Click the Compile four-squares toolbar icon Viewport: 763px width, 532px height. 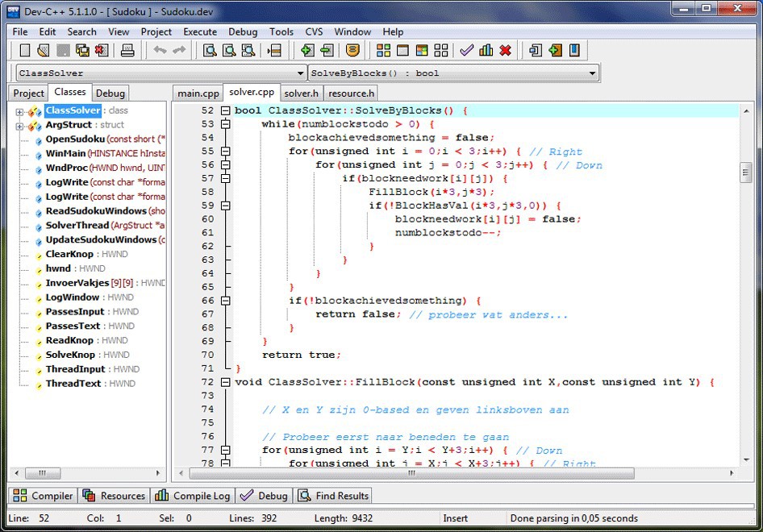(383, 51)
